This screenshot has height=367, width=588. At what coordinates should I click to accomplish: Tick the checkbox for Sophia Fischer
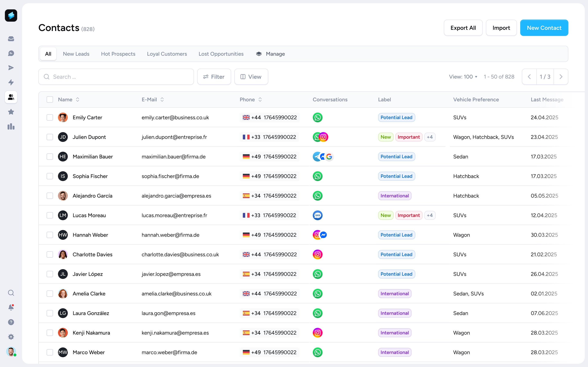coord(50,176)
